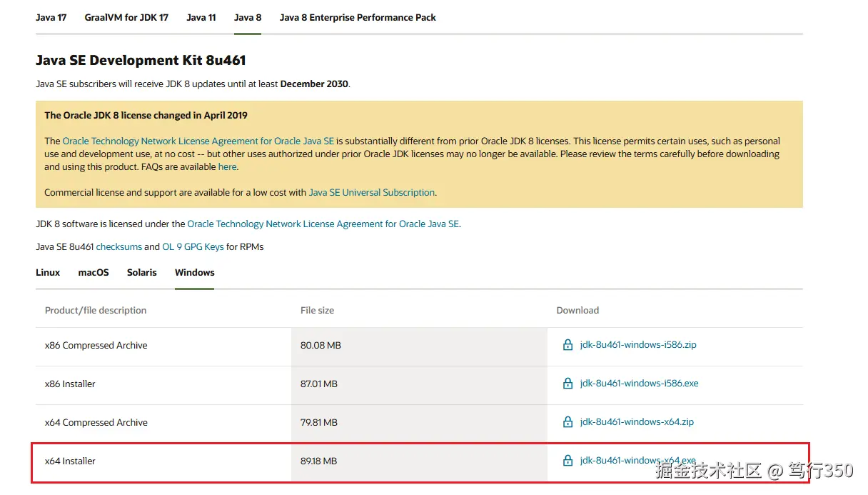Open the checksums link
This screenshot has height=495, width=868.
pyautogui.click(x=118, y=247)
